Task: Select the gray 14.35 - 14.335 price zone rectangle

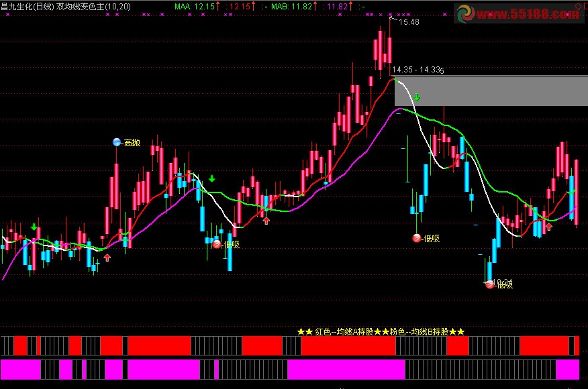Action: tap(491, 91)
